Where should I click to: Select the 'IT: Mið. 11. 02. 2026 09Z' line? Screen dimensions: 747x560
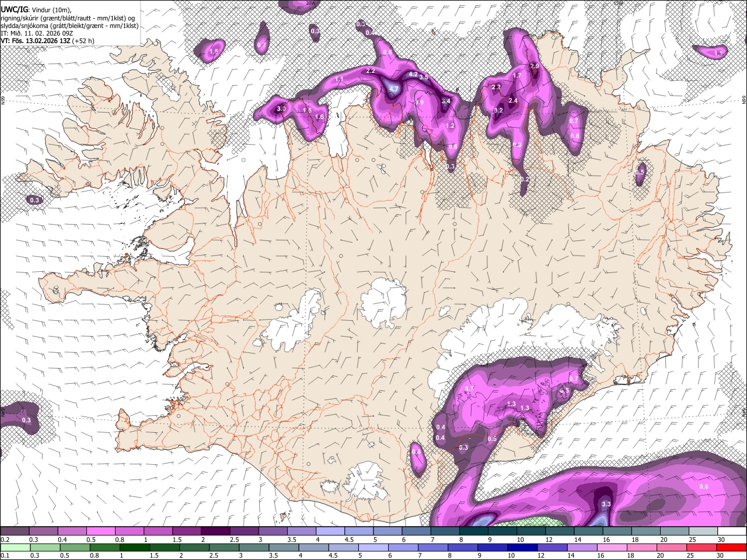pyautogui.click(x=36, y=33)
